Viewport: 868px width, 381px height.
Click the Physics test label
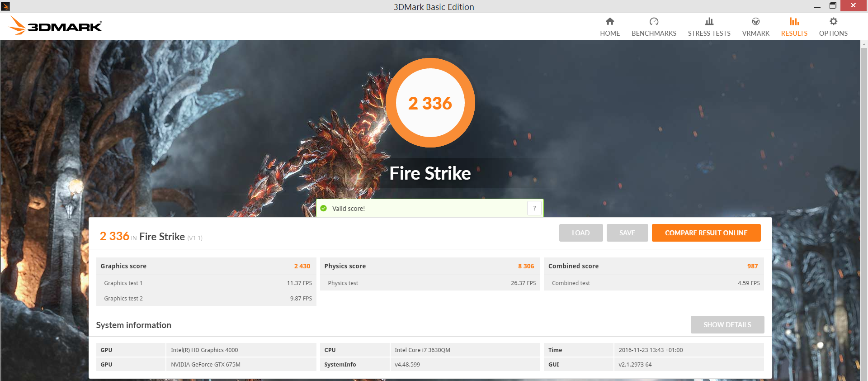(343, 283)
